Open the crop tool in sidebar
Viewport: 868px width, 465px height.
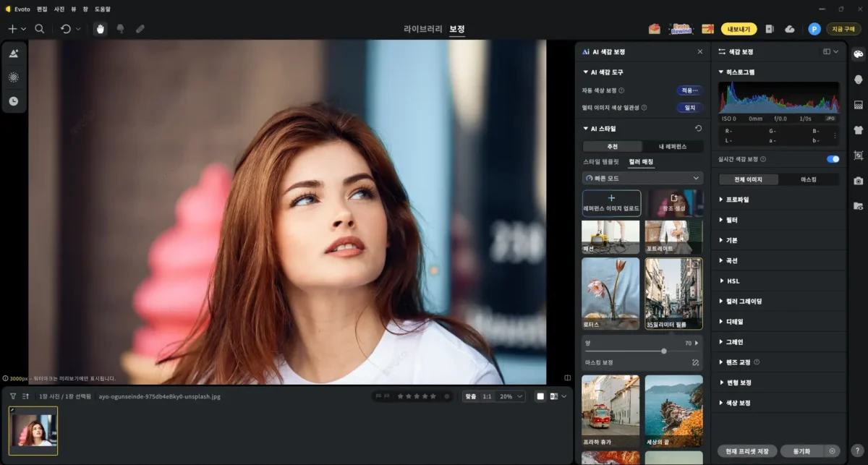point(859,155)
